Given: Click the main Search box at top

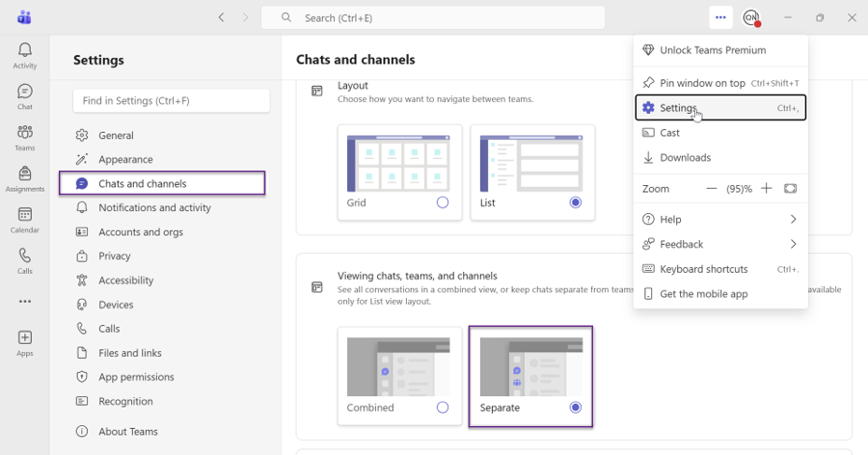Looking at the screenshot, I should (x=433, y=17).
